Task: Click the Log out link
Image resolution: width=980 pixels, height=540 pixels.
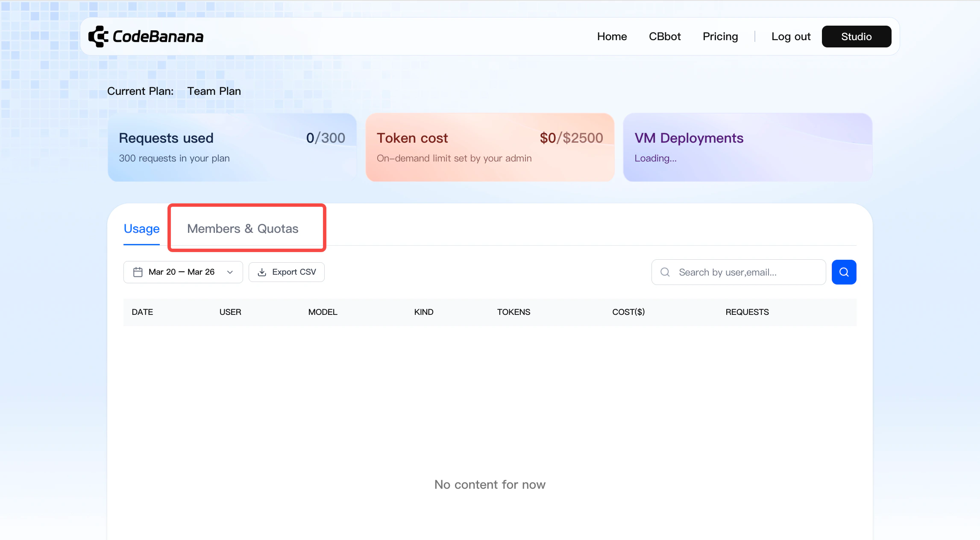Action: (x=791, y=37)
